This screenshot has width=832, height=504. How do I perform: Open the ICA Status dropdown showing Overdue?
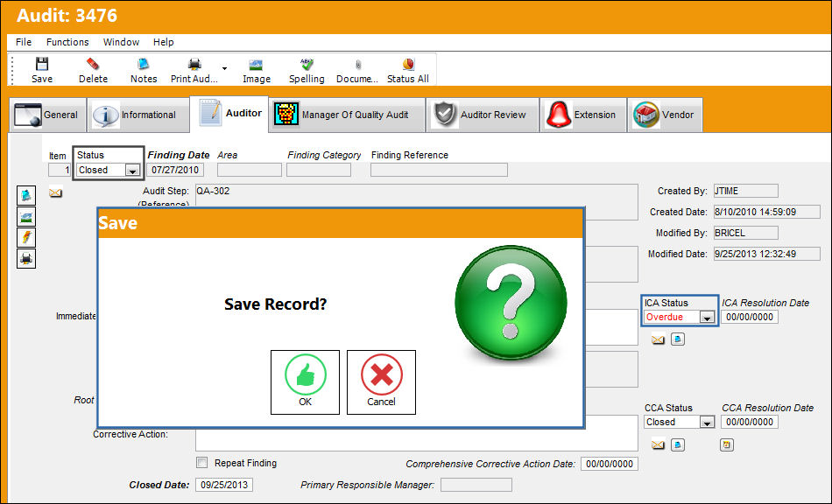click(706, 318)
